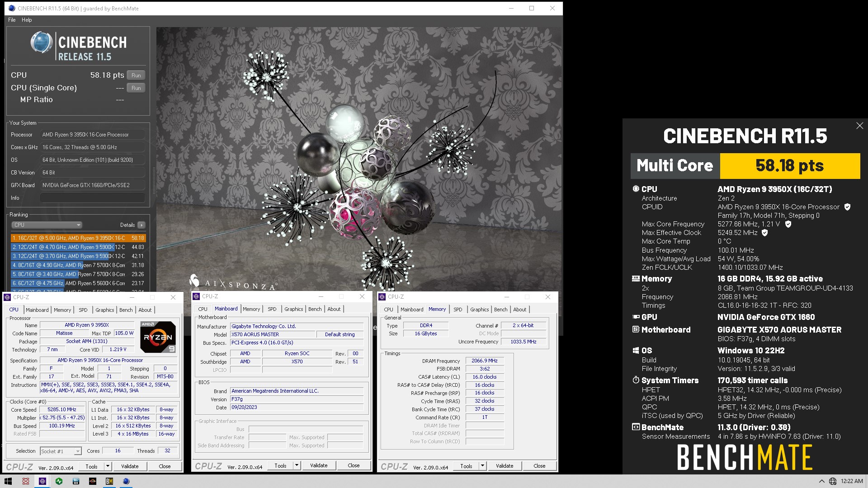868x488 pixels.
Task: Click Close button in middle CPU-Z window
Action: click(x=354, y=465)
